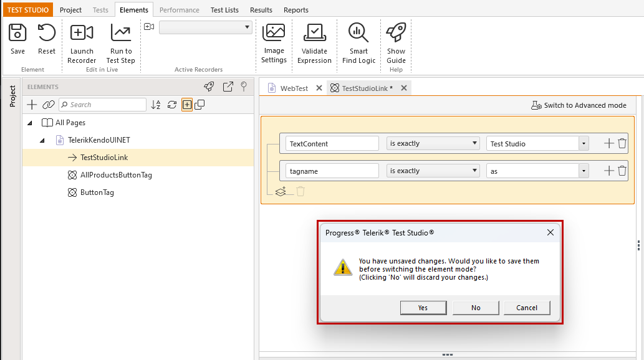This screenshot has width=644, height=360.
Task: Collapse the TelerikKendoUINET node
Action: click(42, 140)
